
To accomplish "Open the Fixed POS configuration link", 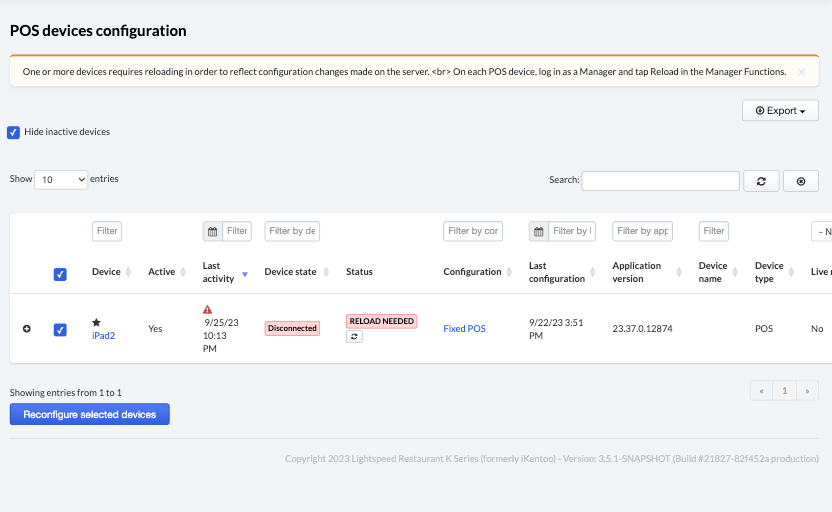I will point(464,329).
